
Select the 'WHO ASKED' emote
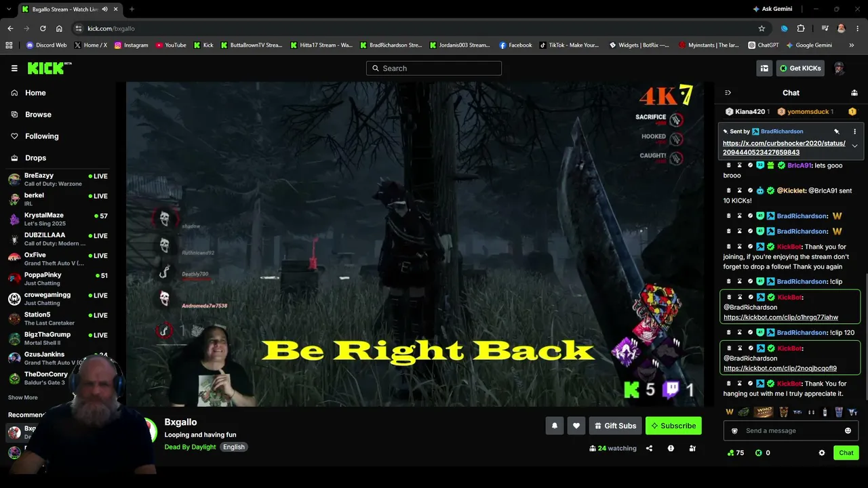pyautogui.click(x=764, y=412)
